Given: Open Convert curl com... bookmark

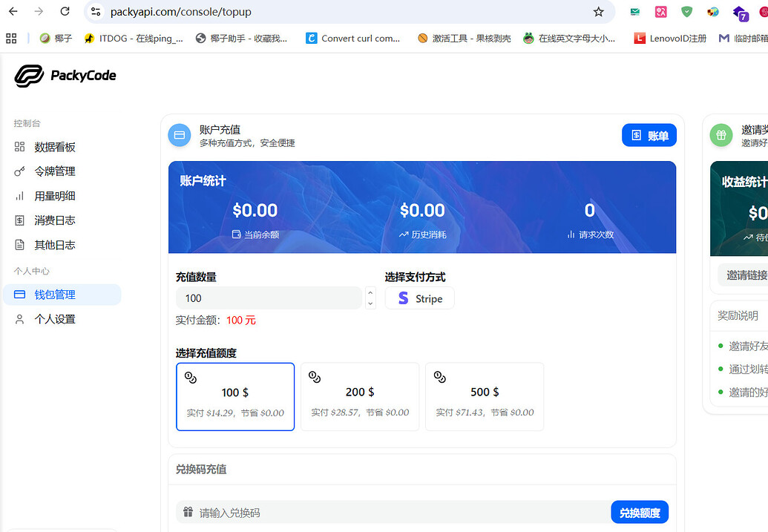Looking at the screenshot, I should [x=352, y=38].
